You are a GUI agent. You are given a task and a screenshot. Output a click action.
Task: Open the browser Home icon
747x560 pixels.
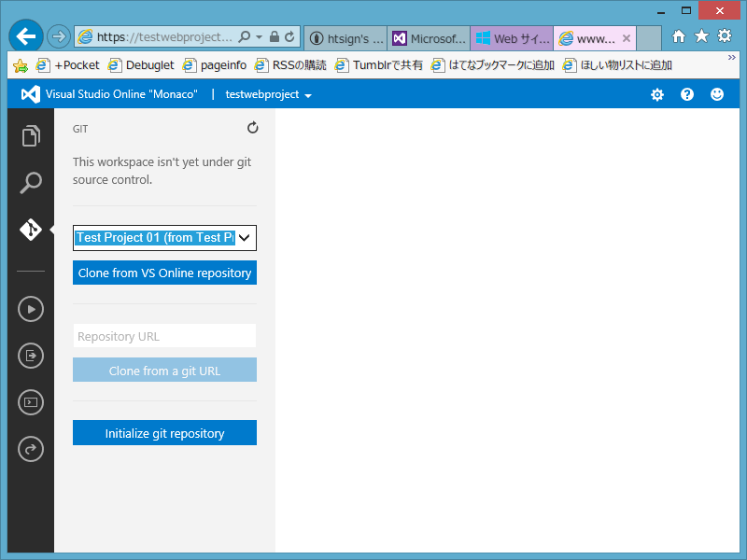click(x=679, y=35)
